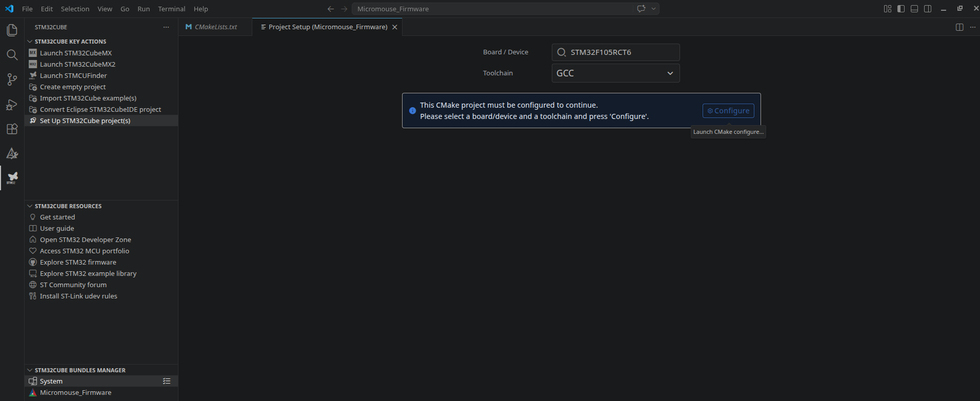
Task: Open Source Control view in activity bar
Action: (x=12, y=79)
